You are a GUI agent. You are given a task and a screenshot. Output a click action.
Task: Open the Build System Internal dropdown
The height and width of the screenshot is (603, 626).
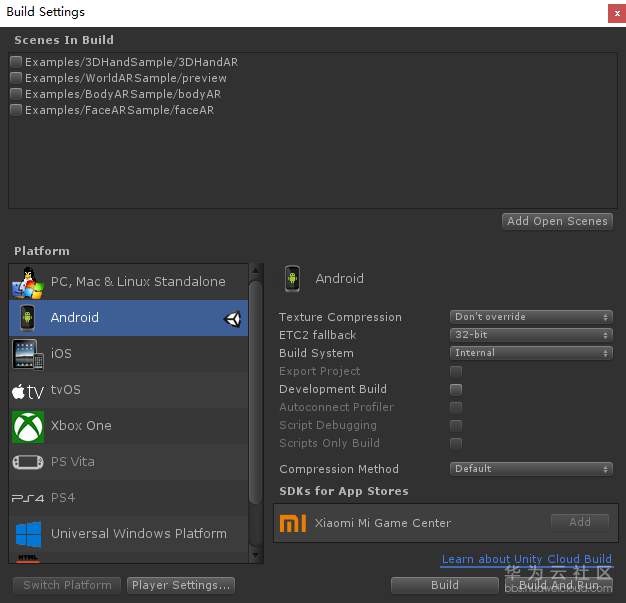tap(531, 353)
